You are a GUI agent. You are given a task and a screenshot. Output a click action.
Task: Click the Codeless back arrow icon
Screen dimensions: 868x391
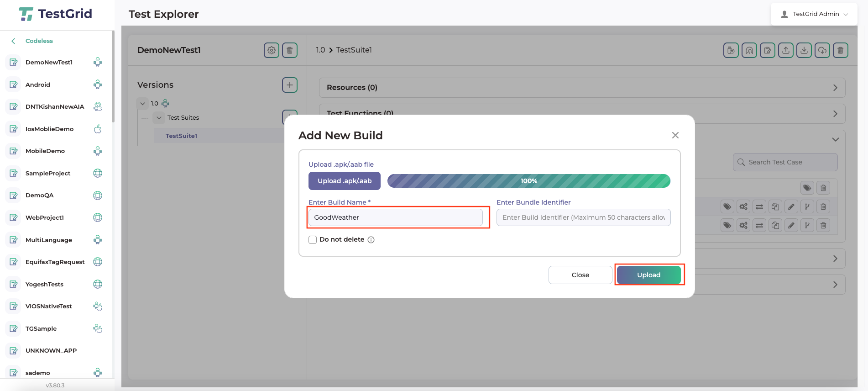[x=14, y=41]
